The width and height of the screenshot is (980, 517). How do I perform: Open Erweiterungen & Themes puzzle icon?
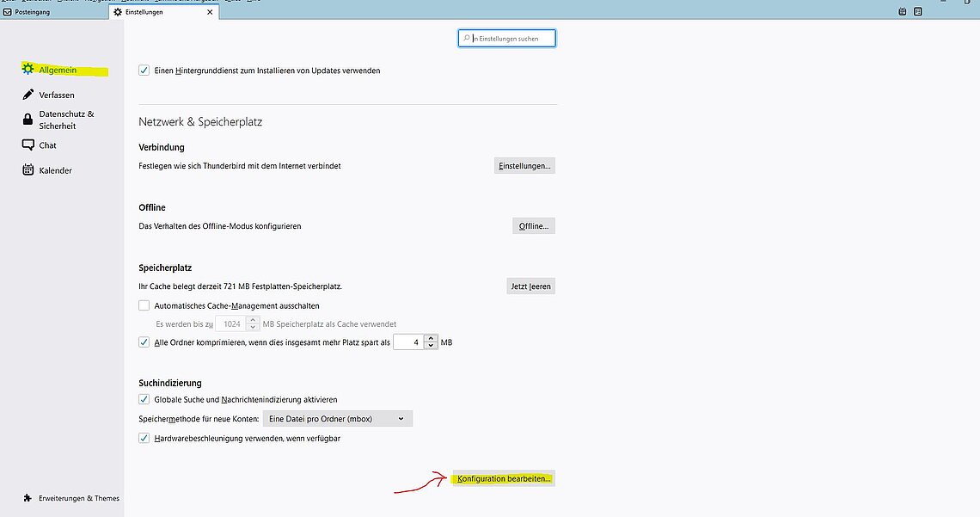pos(28,498)
